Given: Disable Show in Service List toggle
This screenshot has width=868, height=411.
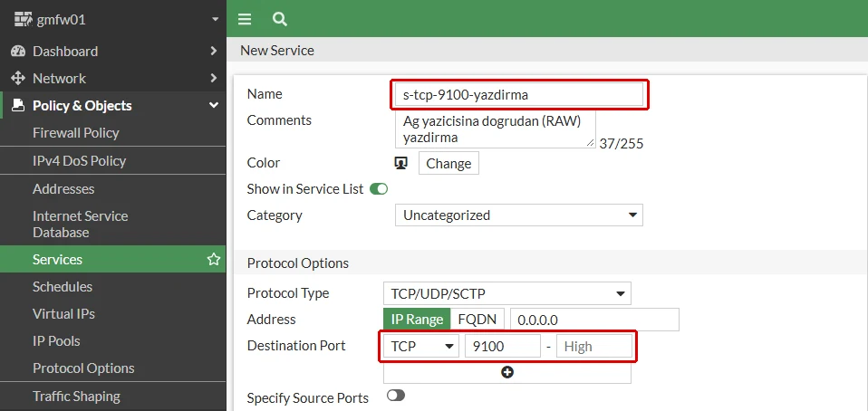Looking at the screenshot, I should (x=380, y=189).
